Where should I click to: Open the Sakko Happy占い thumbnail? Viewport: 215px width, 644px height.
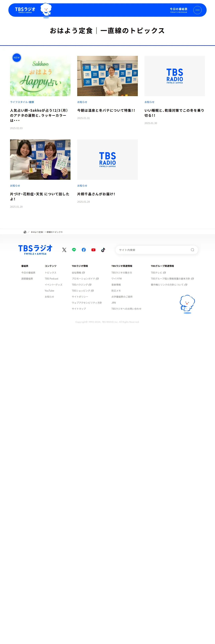pyautogui.click(x=40, y=76)
